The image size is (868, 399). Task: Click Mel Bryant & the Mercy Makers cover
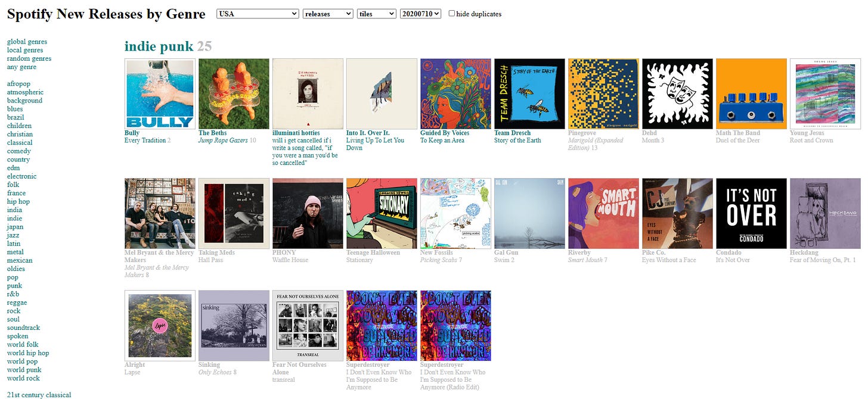160,213
